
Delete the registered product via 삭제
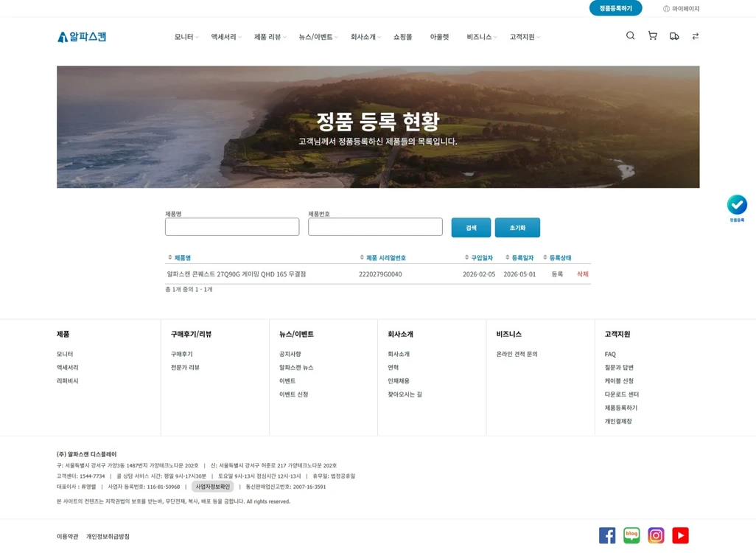point(582,274)
